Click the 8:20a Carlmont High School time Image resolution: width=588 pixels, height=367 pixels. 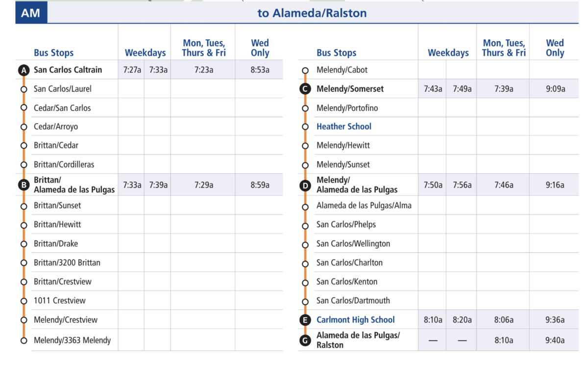pyautogui.click(x=462, y=320)
